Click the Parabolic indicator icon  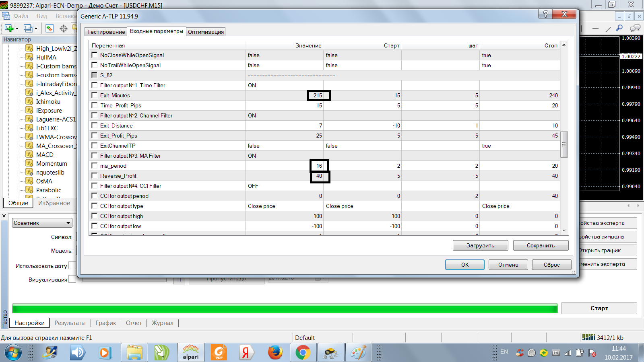29,190
